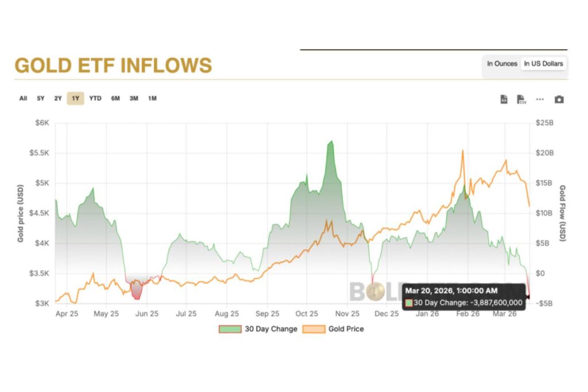Screen dimensions: 588x392
Task: Toggle the Gold Price legend series
Action: click(x=345, y=329)
